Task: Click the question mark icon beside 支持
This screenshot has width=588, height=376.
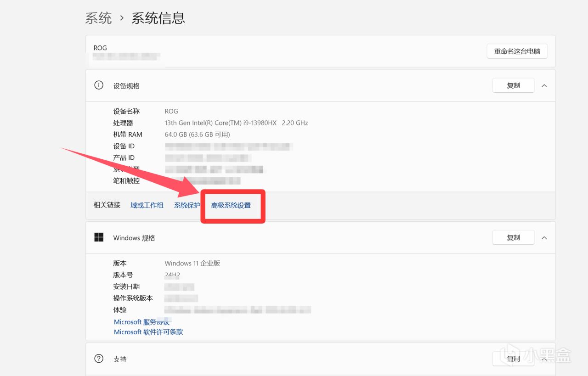Action: (x=99, y=359)
